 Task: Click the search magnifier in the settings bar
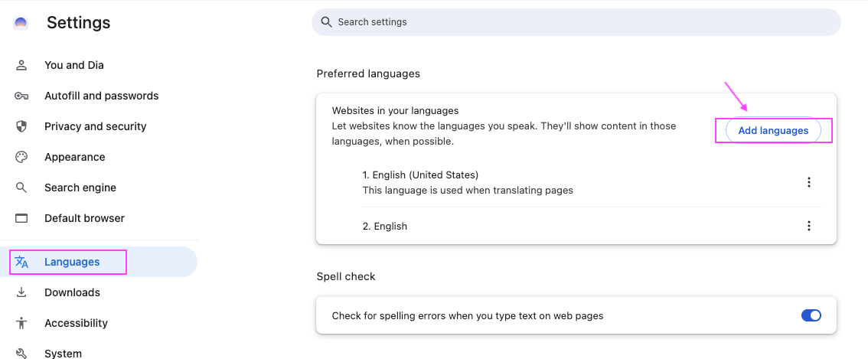click(x=327, y=22)
